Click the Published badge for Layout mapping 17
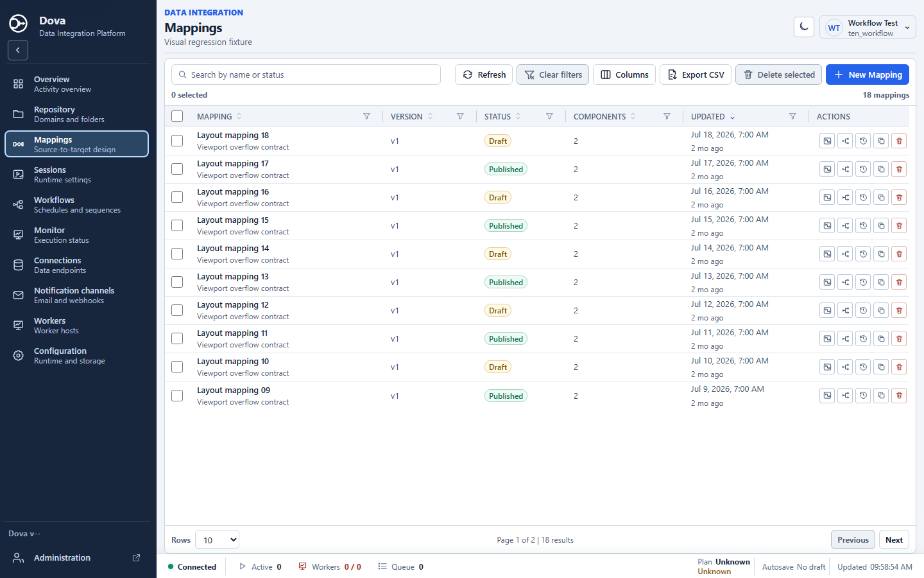Viewport: 924px width, 578px height. (x=506, y=170)
